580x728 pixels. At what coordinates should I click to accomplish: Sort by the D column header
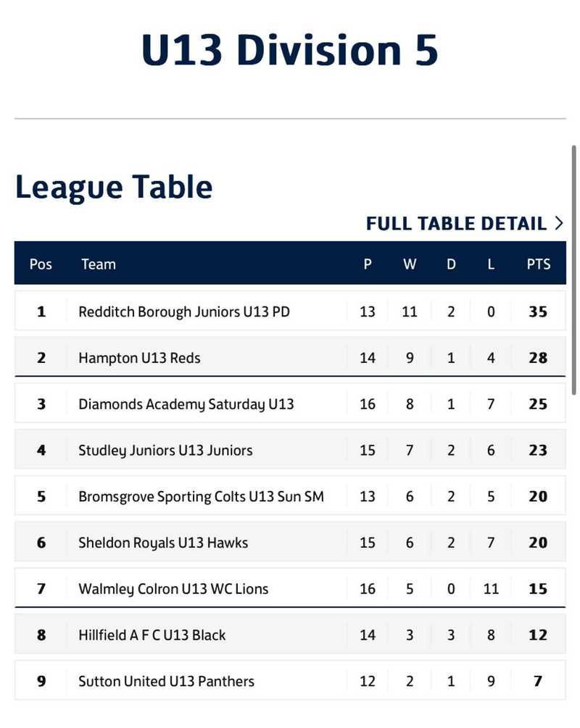tap(450, 264)
